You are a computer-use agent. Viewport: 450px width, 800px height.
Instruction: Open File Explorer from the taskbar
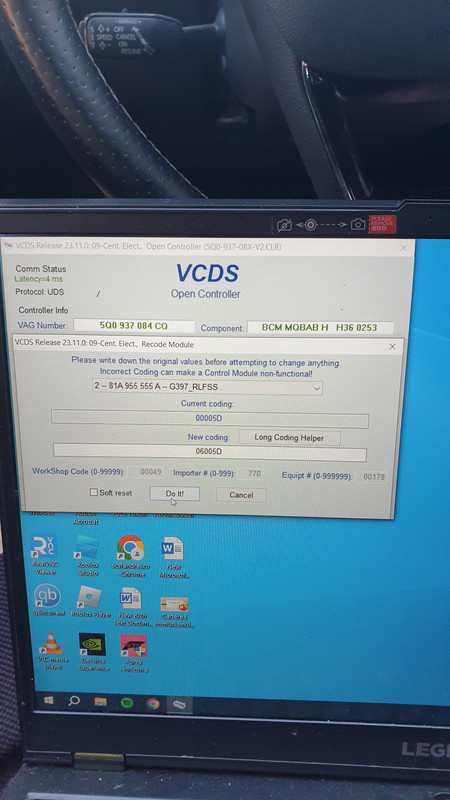click(101, 702)
